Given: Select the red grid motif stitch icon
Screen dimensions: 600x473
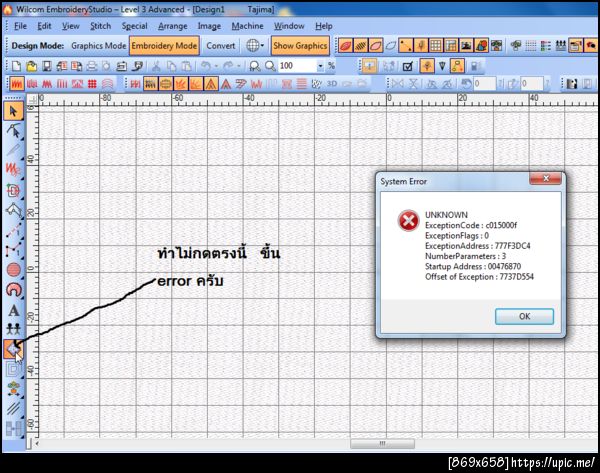Looking at the screenshot, I should coord(92,84).
